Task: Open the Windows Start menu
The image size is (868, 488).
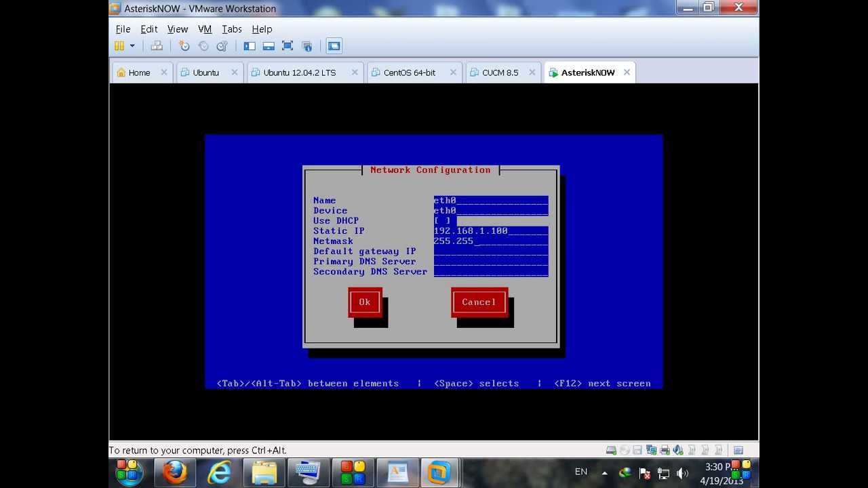Action: [129, 473]
